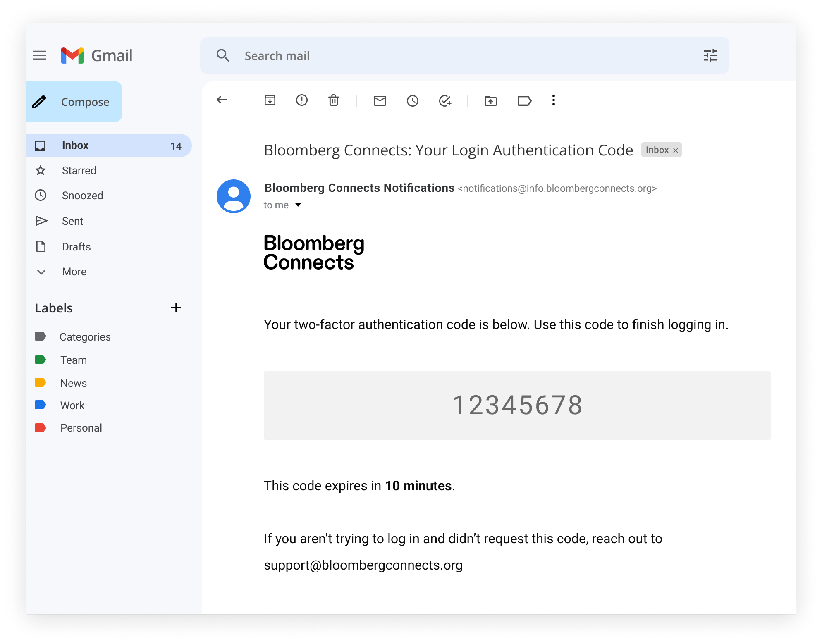Image resolution: width=822 pixels, height=644 pixels.
Task: Open the sender address notifications@info.bloombergconnects.org
Action: tap(557, 188)
